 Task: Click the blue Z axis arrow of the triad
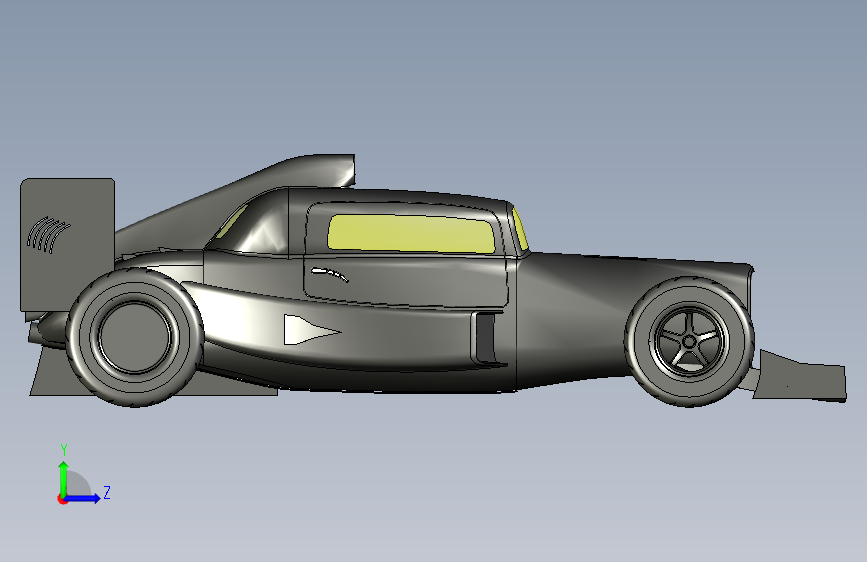[x=83, y=498]
